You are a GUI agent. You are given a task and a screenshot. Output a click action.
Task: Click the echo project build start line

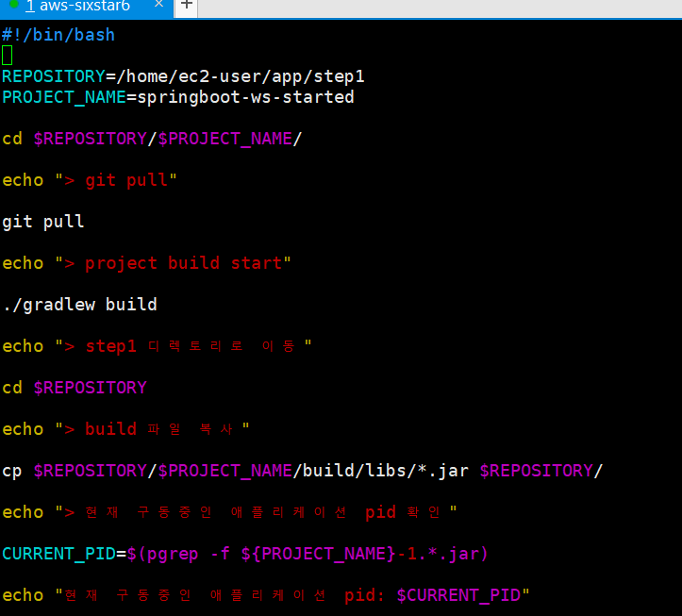pos(147,263)
